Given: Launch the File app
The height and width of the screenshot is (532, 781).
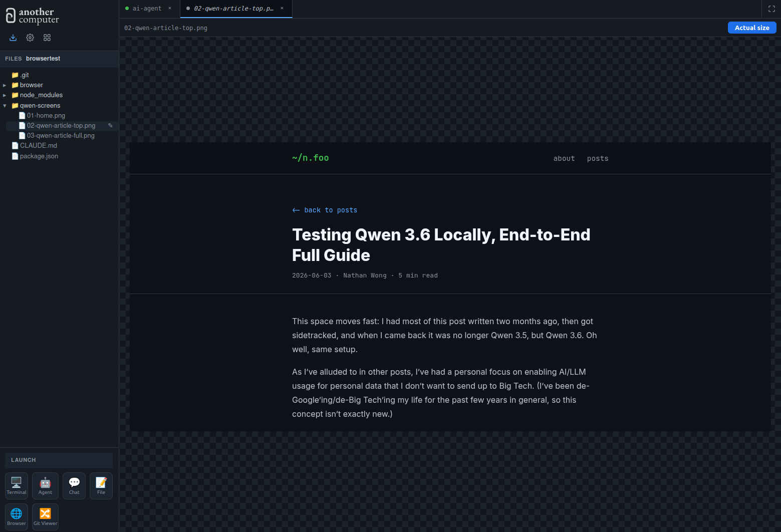Looking at the screenshot, I should pyautogui.click(x=101, y=486).
